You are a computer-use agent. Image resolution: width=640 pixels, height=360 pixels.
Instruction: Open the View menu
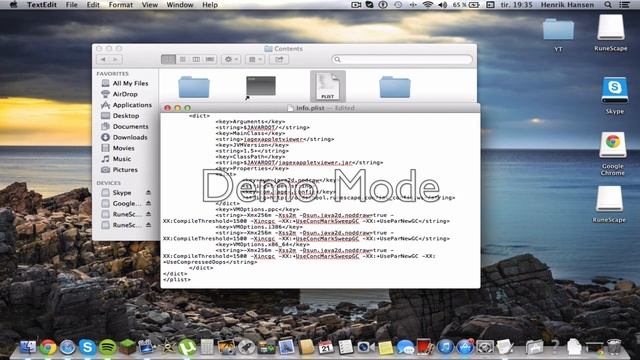point(150,5)
